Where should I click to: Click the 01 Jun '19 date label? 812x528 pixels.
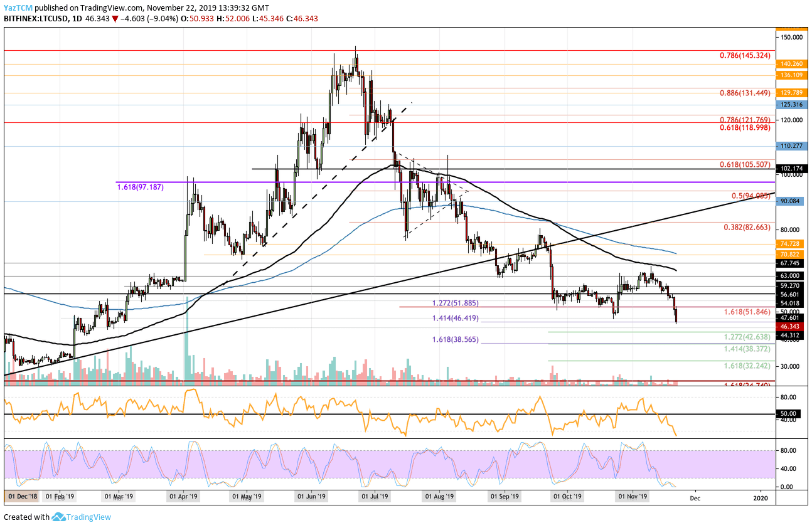click(x=312, y=497)
